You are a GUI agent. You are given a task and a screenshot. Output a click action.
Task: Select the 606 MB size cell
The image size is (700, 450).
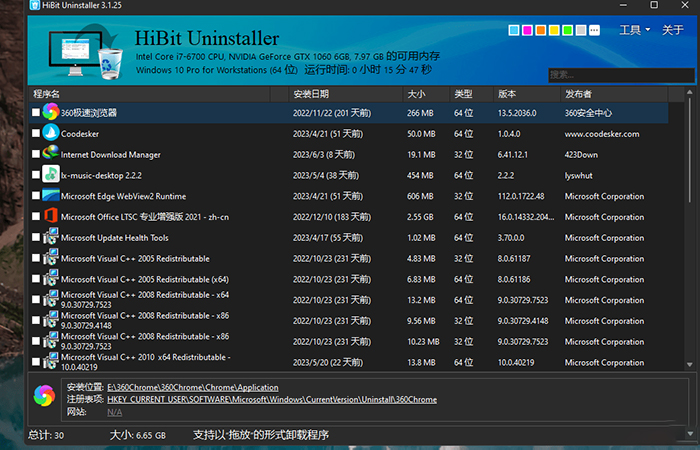pyautogui.click(x=420, y=196)
